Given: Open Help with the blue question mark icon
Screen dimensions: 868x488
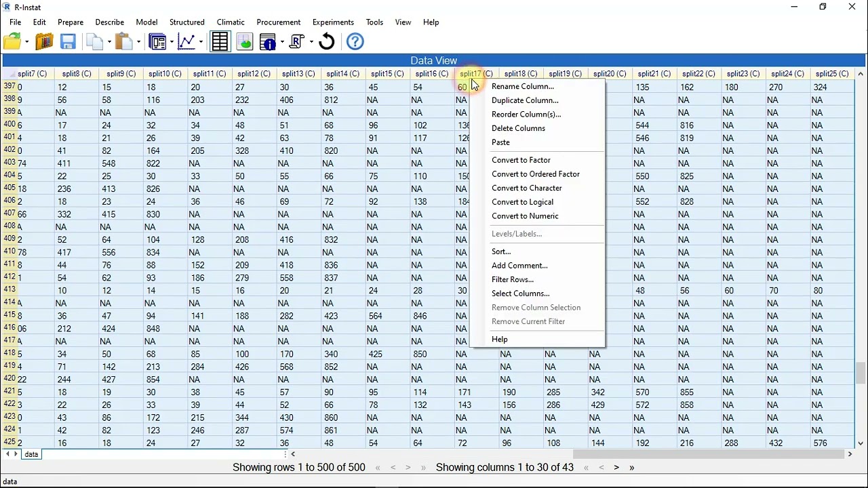Looking at the screenshot, I should coord(355,42).
